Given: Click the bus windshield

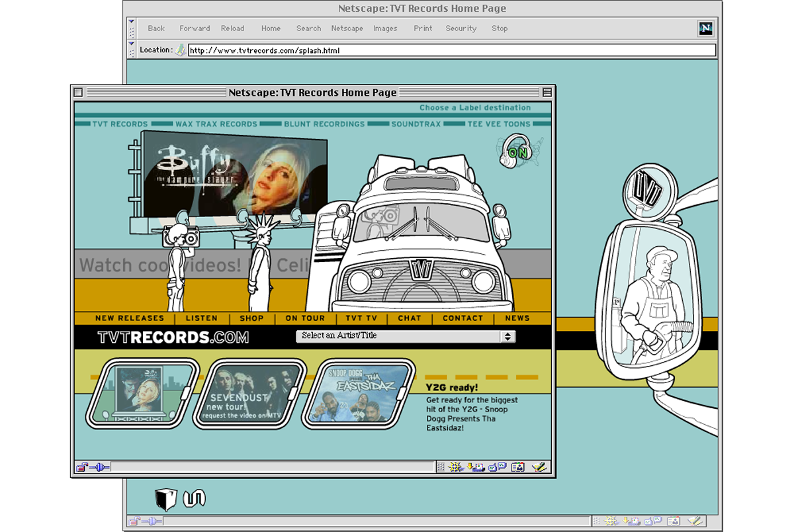Looking at the screenshot, I should [421, 224].
